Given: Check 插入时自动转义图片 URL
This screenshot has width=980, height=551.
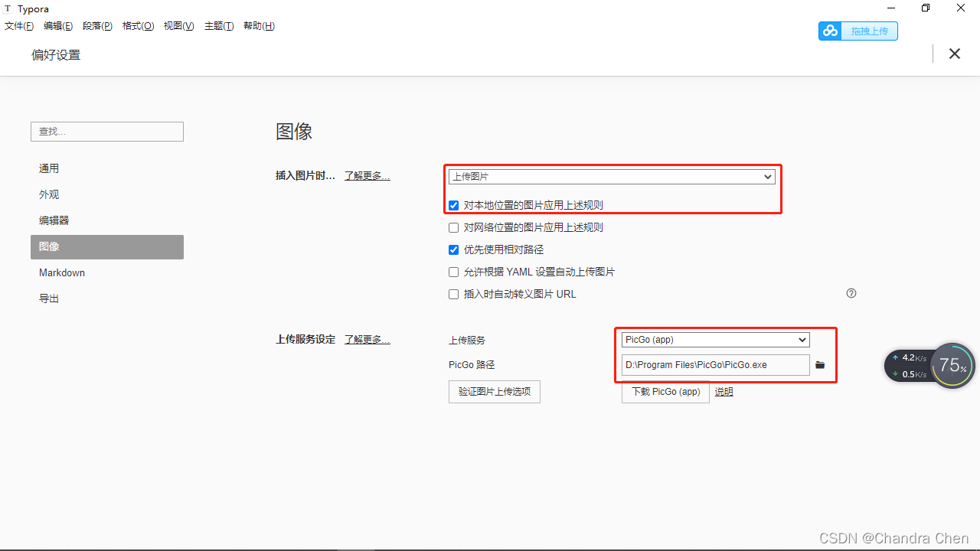Looking at the screenshot, I should pyautogui.click(x=454, y=294).
